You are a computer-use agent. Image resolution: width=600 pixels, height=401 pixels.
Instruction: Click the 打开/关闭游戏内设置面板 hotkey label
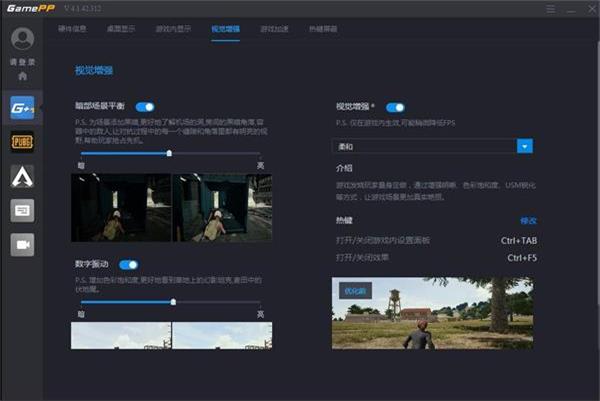click(x=383, y=240)
